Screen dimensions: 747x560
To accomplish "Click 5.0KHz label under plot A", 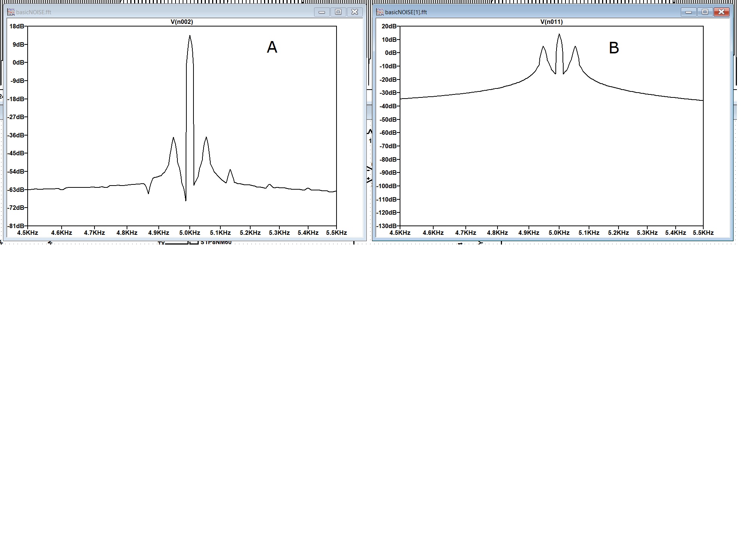I will click(190, 233).
